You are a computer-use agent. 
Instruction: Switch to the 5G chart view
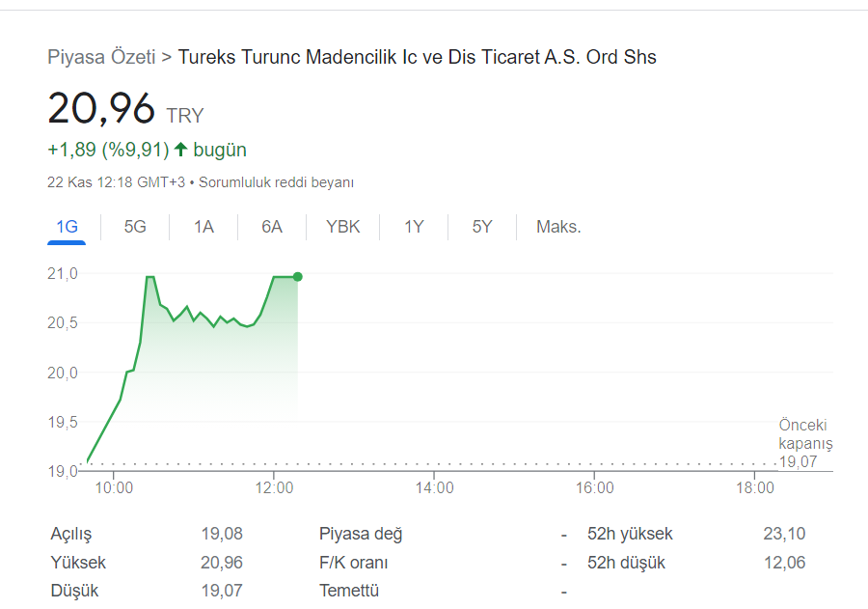pos(134,226)
